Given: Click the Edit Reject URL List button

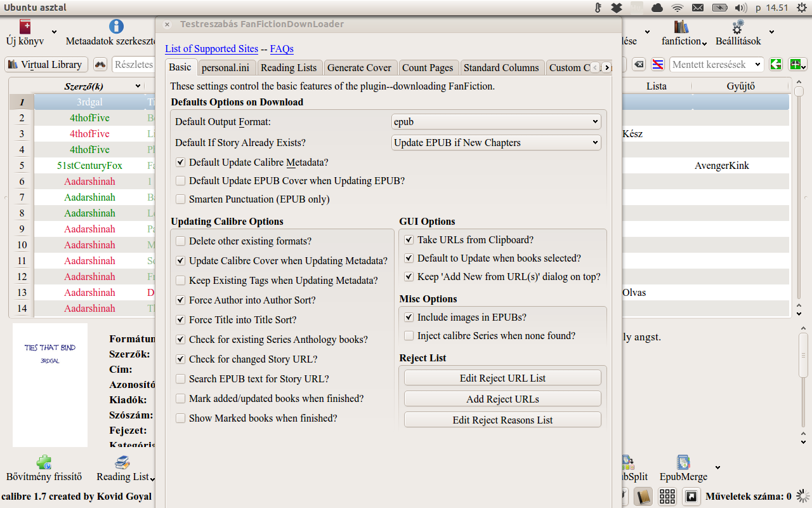Looking at the screenshot, I should [x=502, y=378].
